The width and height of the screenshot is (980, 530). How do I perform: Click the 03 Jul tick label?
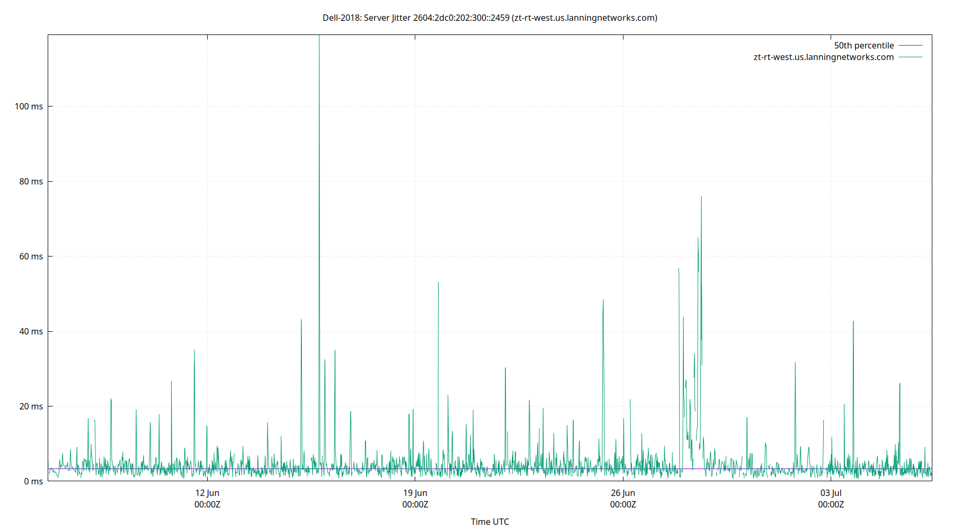coord(831,492)
